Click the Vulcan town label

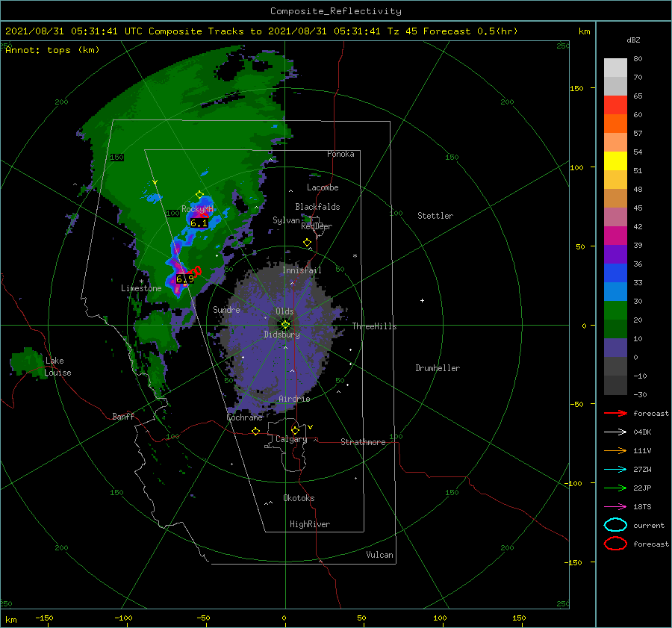click(x=379, y=555)
